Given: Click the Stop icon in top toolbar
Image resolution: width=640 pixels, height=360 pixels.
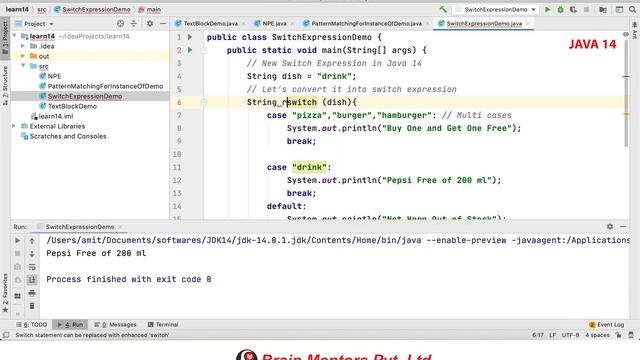Looking at the screenshot, I should click(x=587, y=9).
